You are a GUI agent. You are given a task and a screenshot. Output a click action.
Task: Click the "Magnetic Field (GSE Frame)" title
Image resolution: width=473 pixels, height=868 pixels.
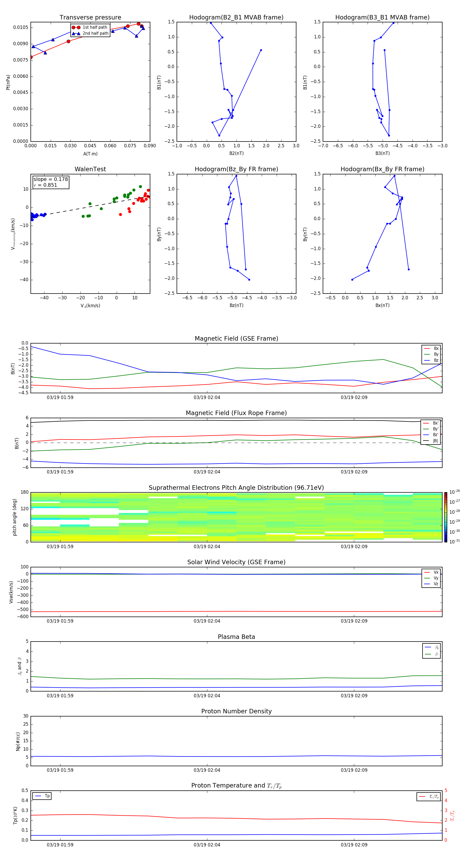click(236, 339)
